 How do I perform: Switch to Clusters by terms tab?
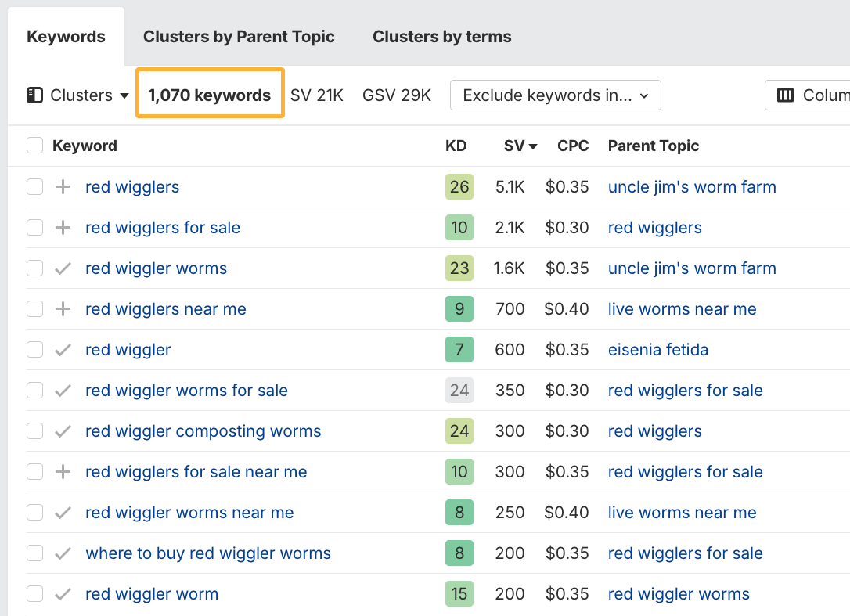tap(441, 36)
